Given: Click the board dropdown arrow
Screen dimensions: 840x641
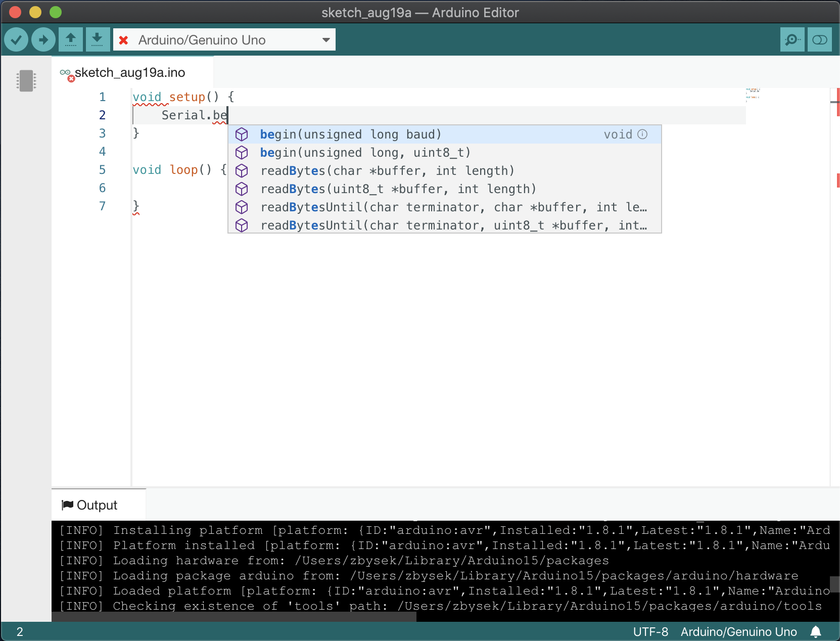Looking at the screenshot, I should point(326,40).
